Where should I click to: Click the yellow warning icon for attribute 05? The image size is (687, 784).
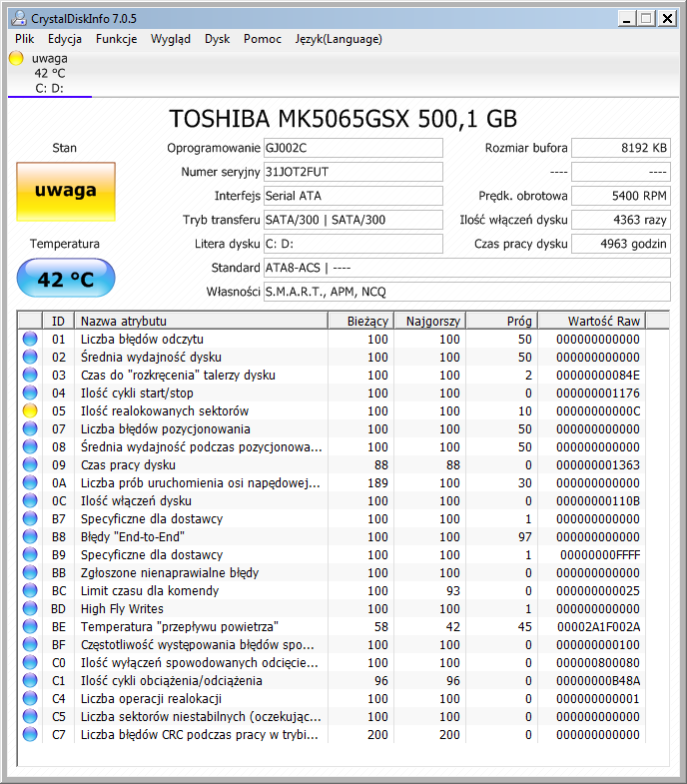point(30,410)
